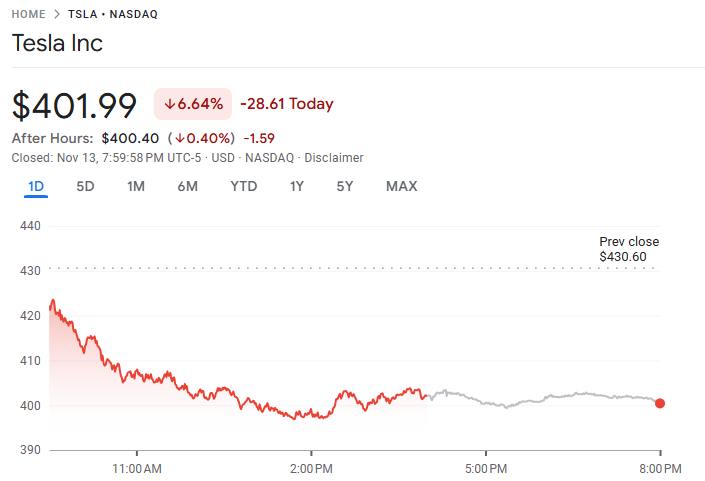This screenshot has width=705, height=481.
Task: Select the 1D time range tab
Action: coord(35,186)
